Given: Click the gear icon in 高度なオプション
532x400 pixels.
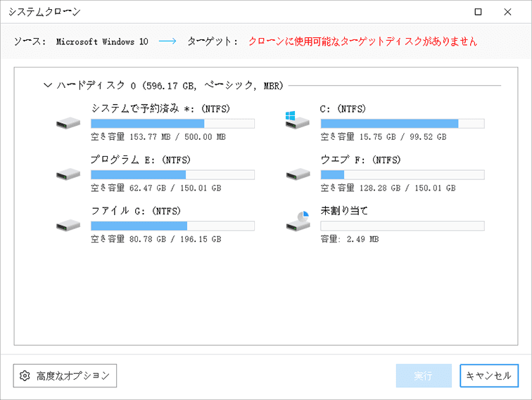Looking at the screenshot, I should point(25,376).
